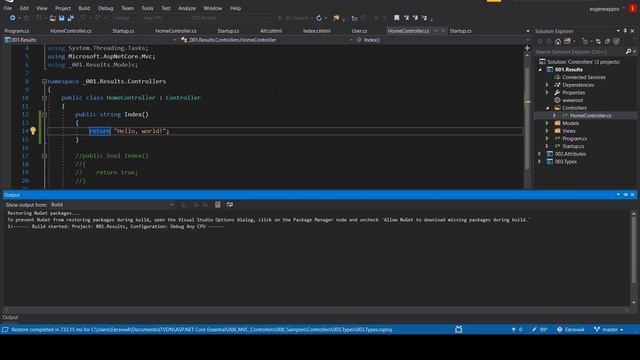The width and height of the screenshot is (640, 360).
Task: Expand the Dependencies node
Action: pyautogui.click(x=547, y=85)
